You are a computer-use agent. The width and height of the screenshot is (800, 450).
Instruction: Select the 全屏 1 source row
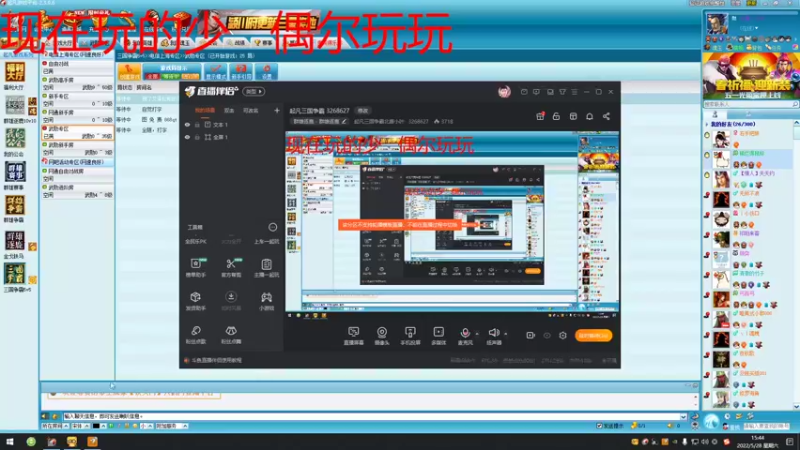pos(232,137)
